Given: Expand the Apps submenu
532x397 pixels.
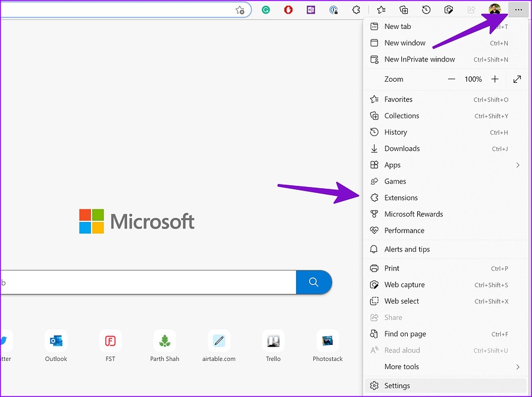Looking at the screenshot, I should tap(391, 164).
